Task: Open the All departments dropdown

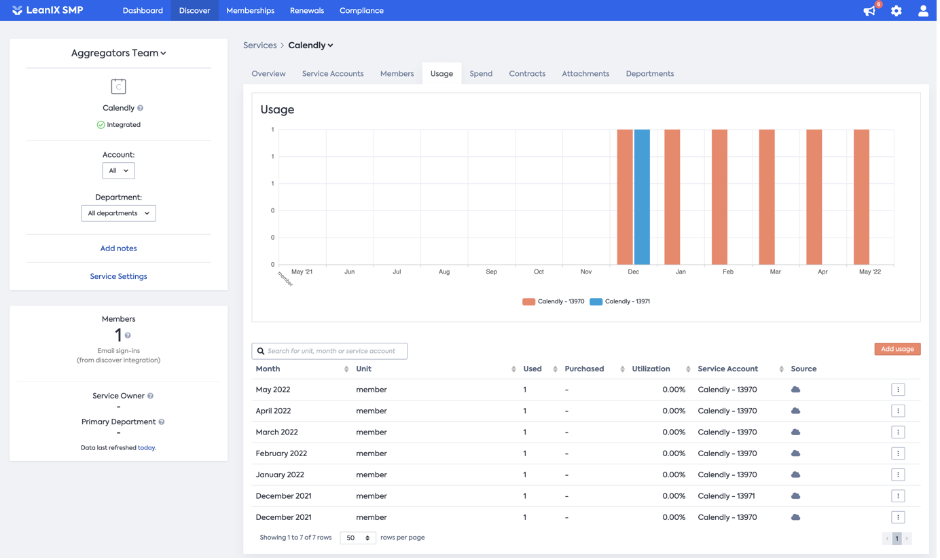Action: pyautogui.click(x=119, y=214)
